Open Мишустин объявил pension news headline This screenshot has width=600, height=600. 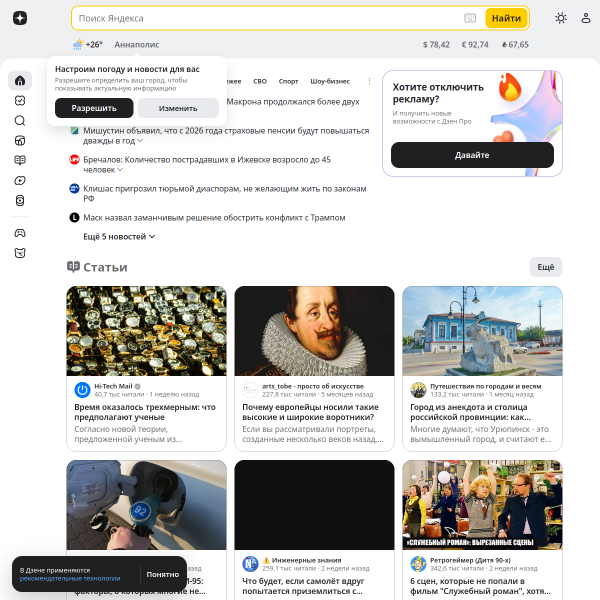pyautogui.click(x=226, y=135)
